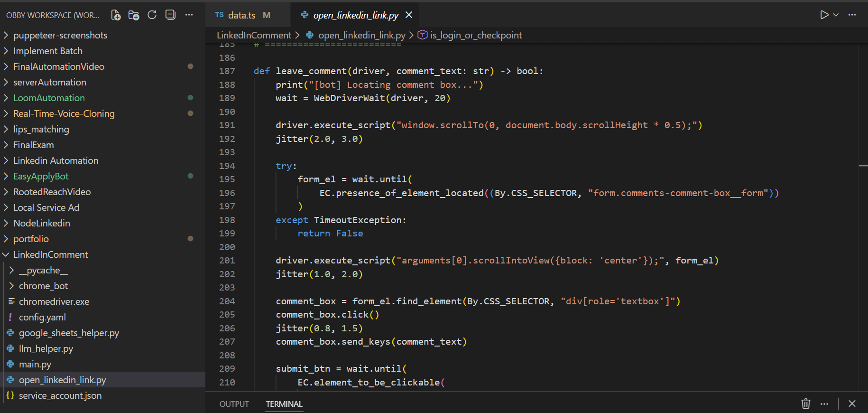Image resolution: width=868 pixels, height=413 pixels.
Task: Select the open_linkedin_link.py editor tab
Action: pyautogui.click(x=356, y=15)
